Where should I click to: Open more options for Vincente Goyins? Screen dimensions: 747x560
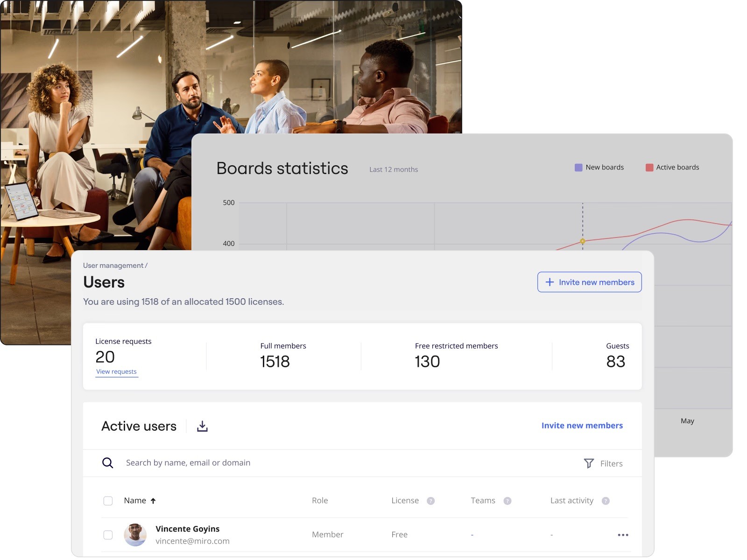623,535
